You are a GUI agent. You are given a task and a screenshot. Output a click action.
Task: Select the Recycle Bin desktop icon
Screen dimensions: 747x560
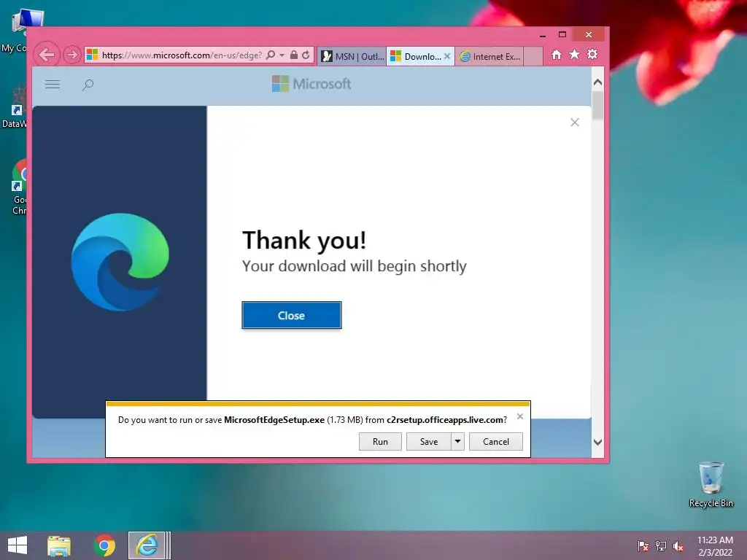(x=711, y=485)
